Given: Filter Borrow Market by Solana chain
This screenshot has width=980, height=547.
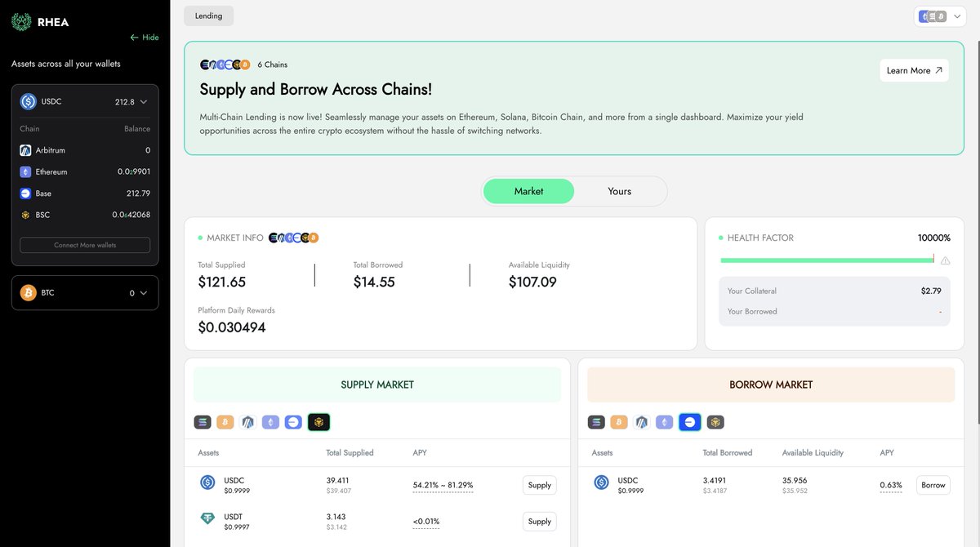Looking at the screenshot, I should (x=597, y=422).
